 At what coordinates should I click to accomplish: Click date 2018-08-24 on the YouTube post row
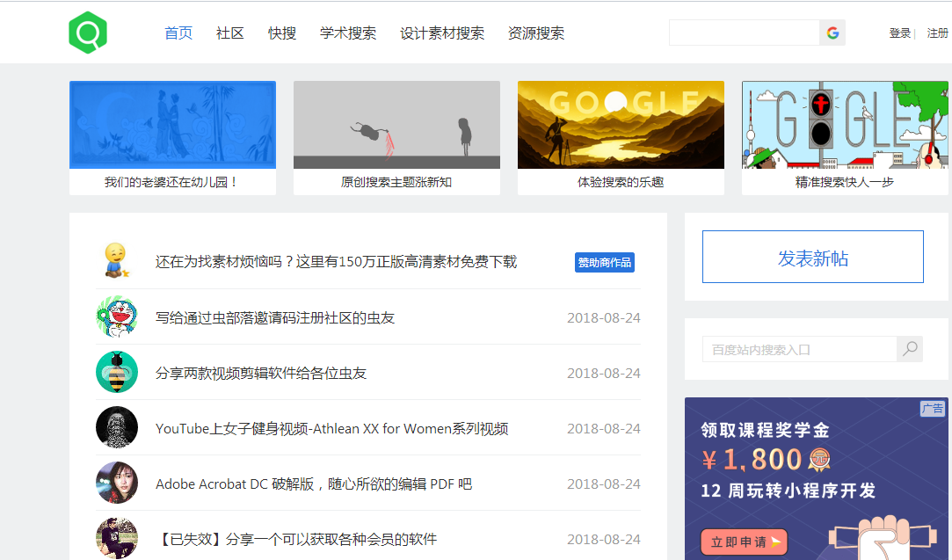[x=604, y=429]
